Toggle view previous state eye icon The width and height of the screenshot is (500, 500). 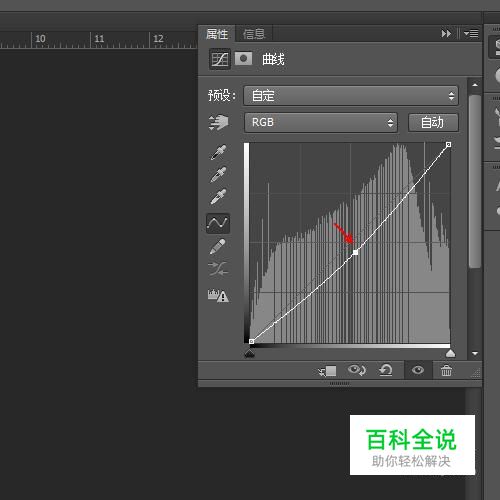(x=356, y=370)
